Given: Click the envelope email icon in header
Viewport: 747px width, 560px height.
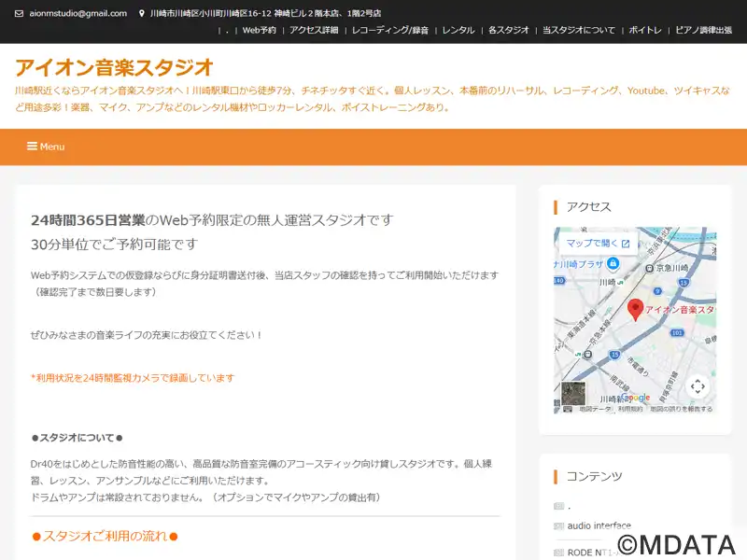Looking at the screenshot, I should (x=20, y=14).
